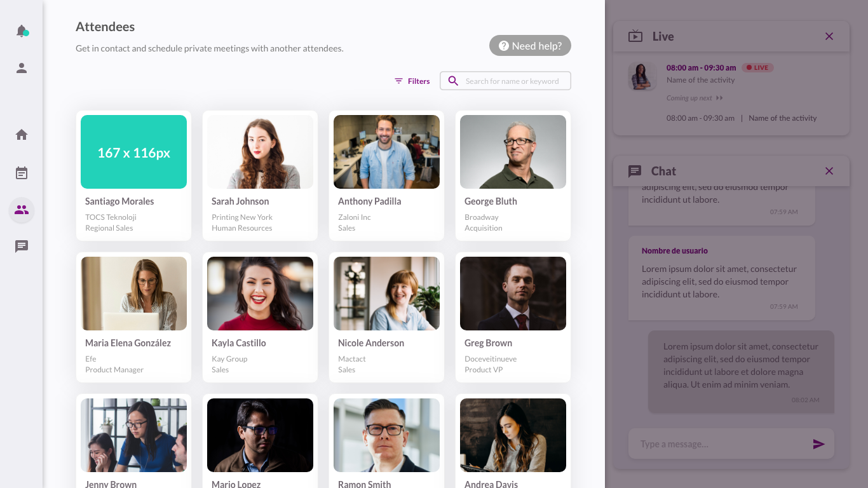Open the chat icon in sidebar

click(22, 247)
